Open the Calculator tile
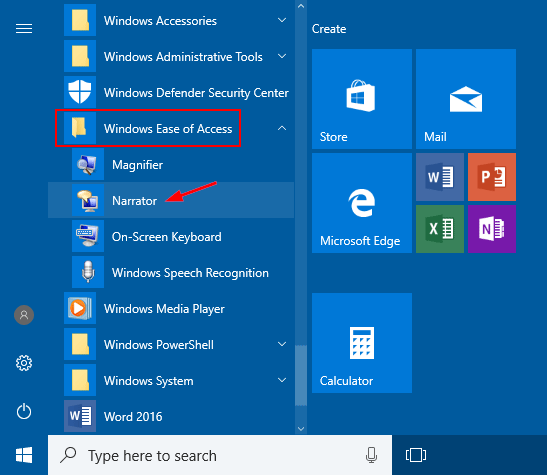The height and width of the screenshot is (475, 547). click(x=362, y=343)
